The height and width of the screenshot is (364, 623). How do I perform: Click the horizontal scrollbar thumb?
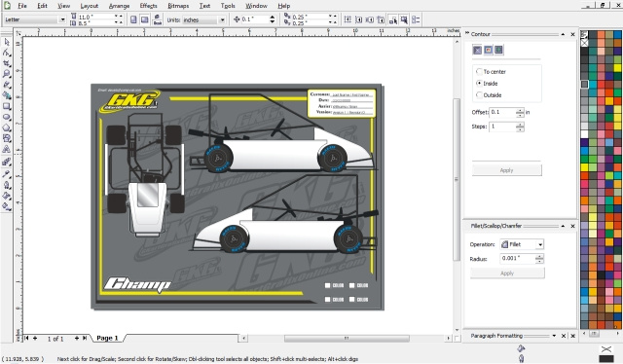point(347,338)
